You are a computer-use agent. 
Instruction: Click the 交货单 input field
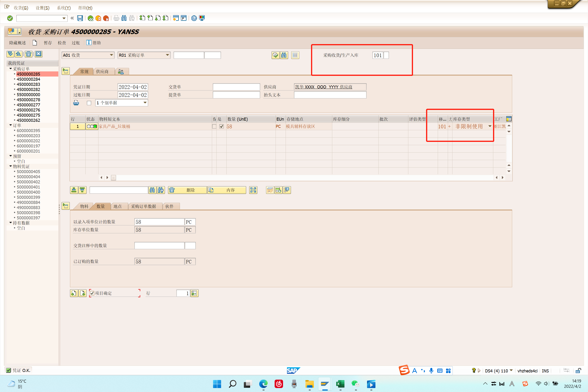pyautogui.click(x=236, y=87)
